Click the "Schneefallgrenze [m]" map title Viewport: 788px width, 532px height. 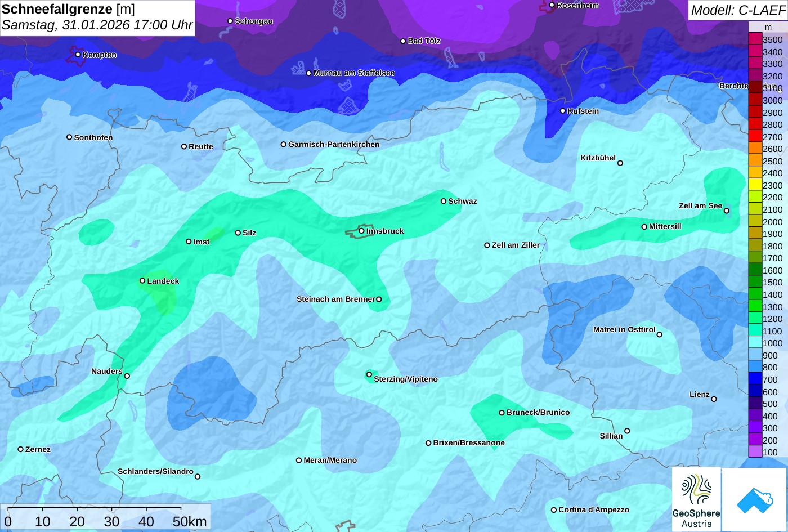[x=68, y=9]
